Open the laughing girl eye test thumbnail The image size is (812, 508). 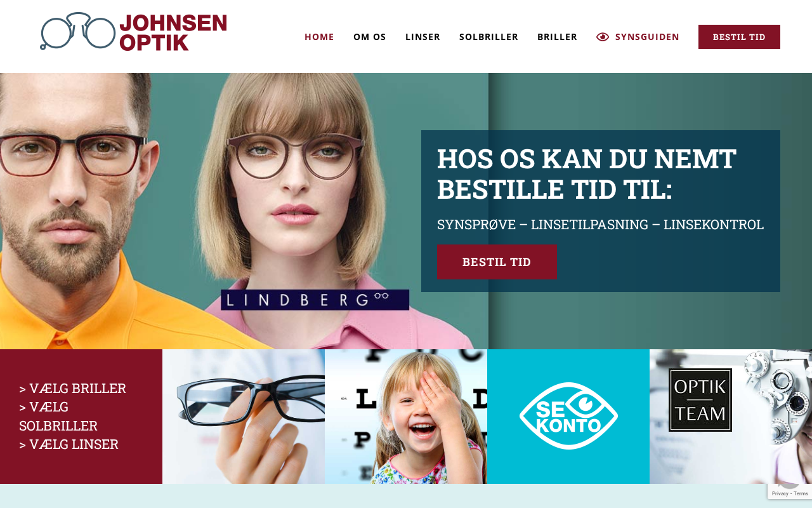[406, 417]
